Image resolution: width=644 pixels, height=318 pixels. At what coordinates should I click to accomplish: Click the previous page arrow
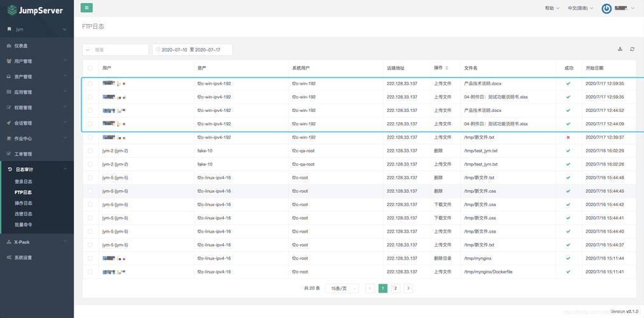tap(370, 288)
